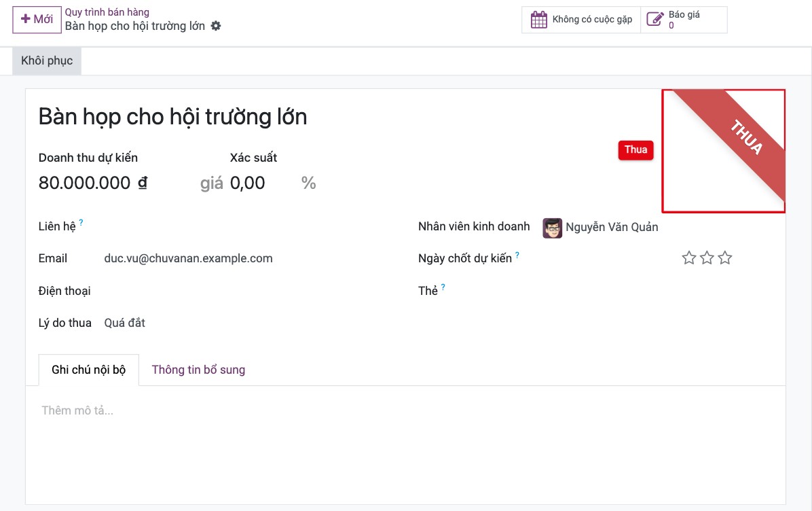Open salesperson field Nguyễn Văn Quản
Screen dimensions: 812x511
pos(612,227)
